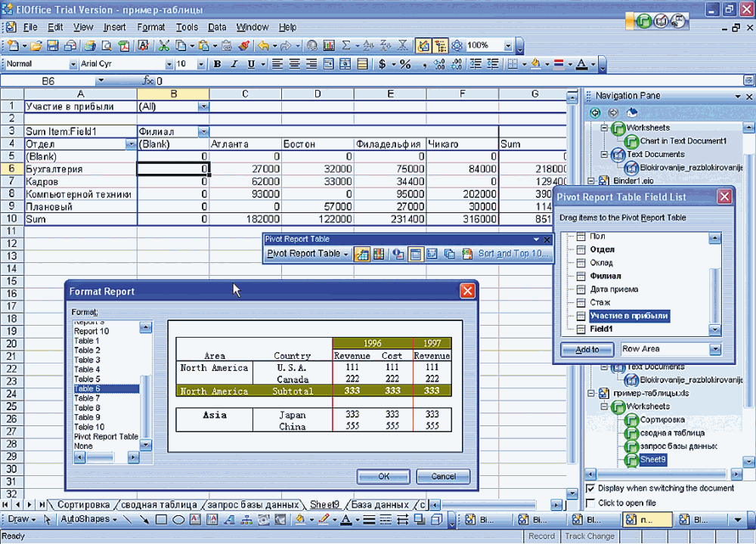Center-align text using the toolbar icon
The image size is (756, 544).
(295, 64)
